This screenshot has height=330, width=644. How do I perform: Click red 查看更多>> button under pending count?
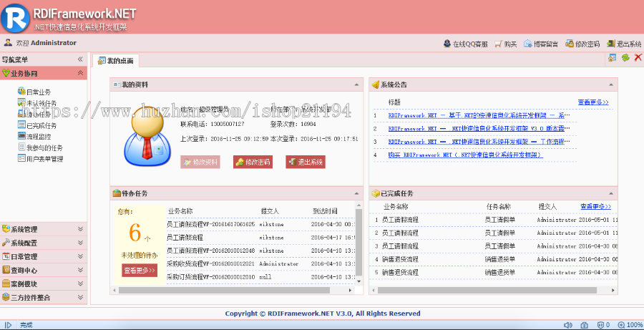140,271
